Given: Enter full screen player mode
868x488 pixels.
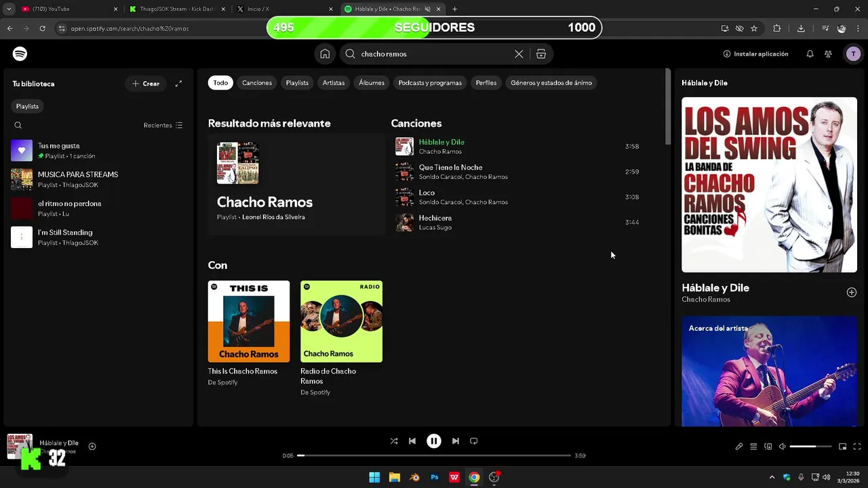Looking at the screenshot, I should pos(857,447).
